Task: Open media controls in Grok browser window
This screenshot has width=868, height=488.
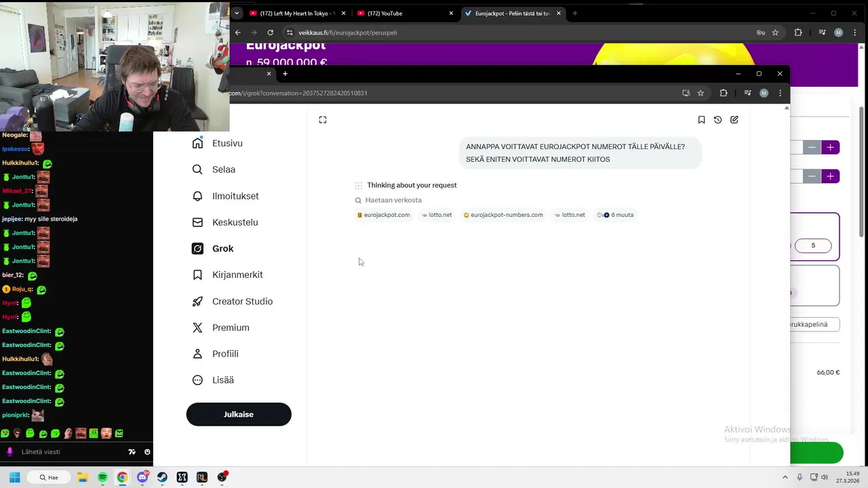Action: [747, 93]
